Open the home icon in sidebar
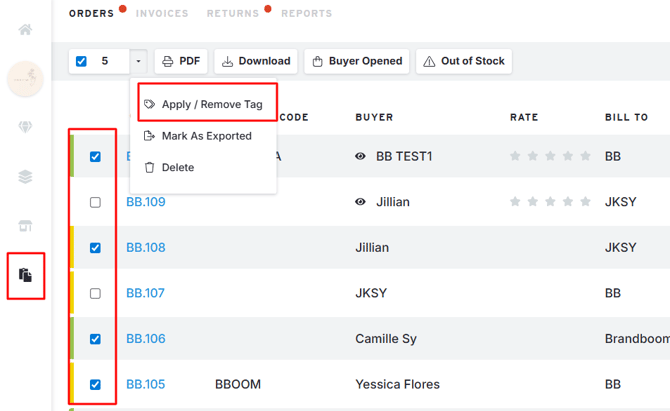Image resolution: width=670 pixels, height=411 pixels. pyautogui.click(x=25, y=29)
